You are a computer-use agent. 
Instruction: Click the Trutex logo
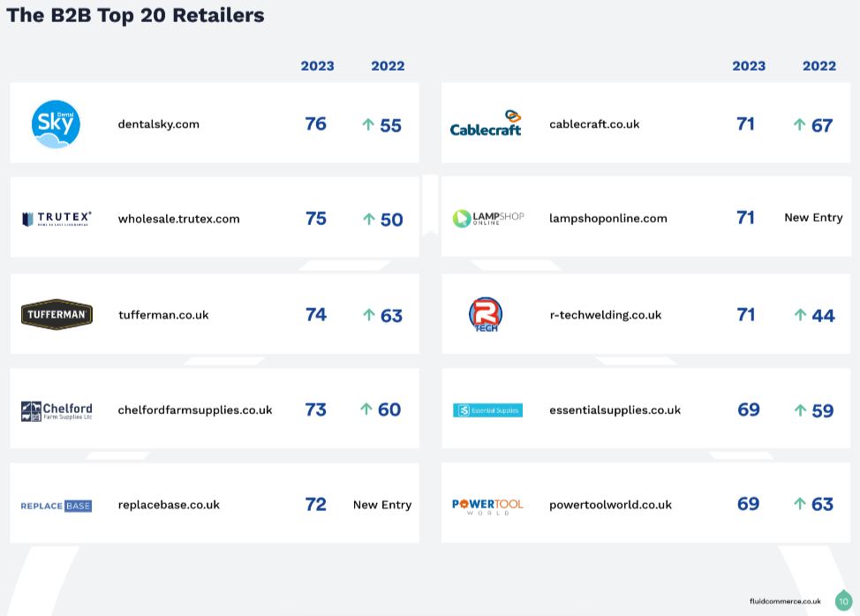tap(57, 219)
